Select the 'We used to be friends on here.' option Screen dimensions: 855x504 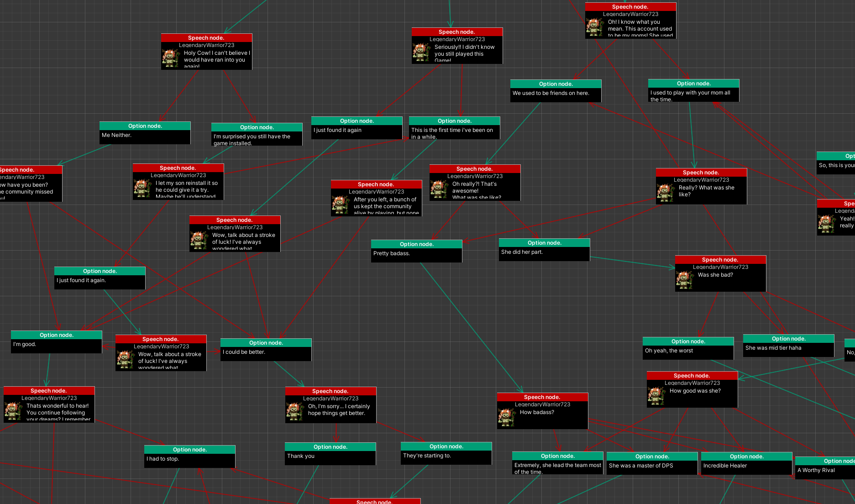pos(556,91)
